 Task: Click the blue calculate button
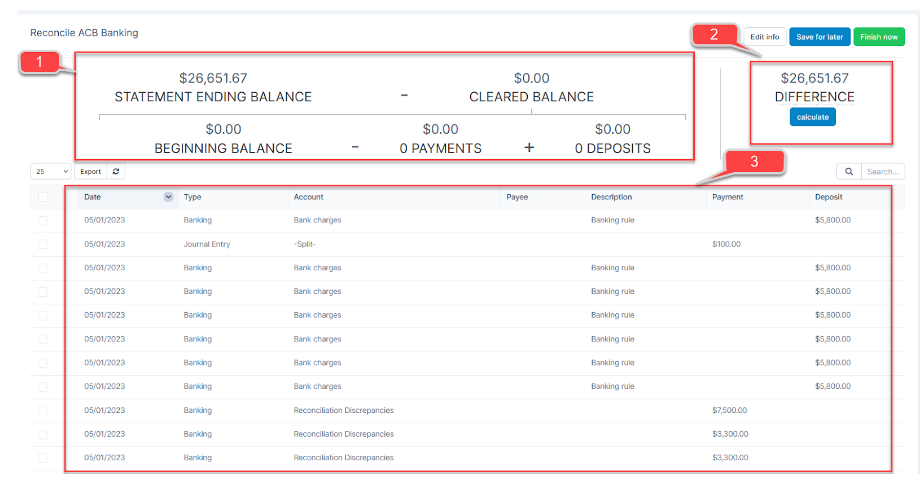812,117
